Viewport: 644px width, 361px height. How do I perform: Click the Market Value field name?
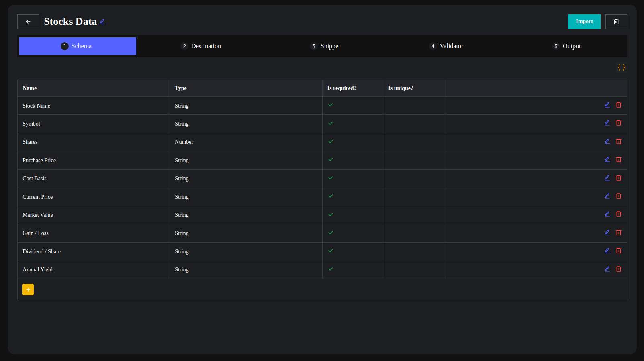coord(38,215)
